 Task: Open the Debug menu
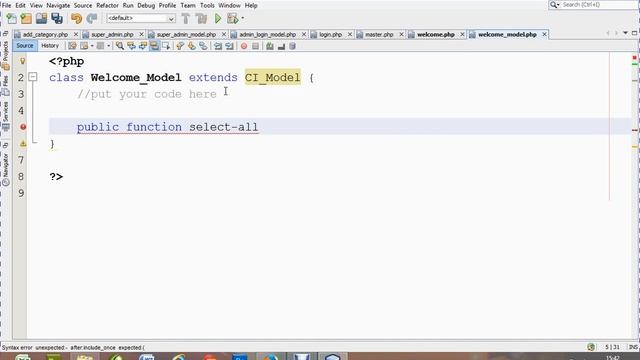click(146, 5)
